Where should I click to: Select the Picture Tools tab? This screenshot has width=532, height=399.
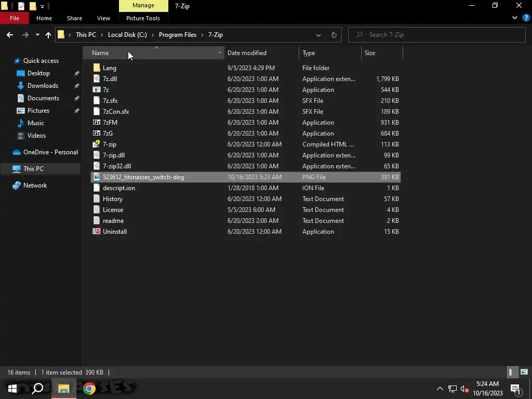click(143, 18)
